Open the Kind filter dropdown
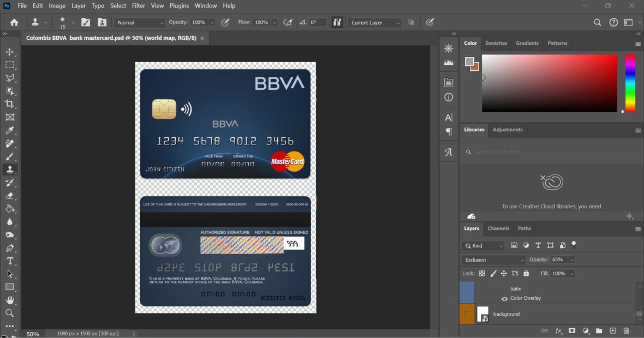 coord(483,246)
